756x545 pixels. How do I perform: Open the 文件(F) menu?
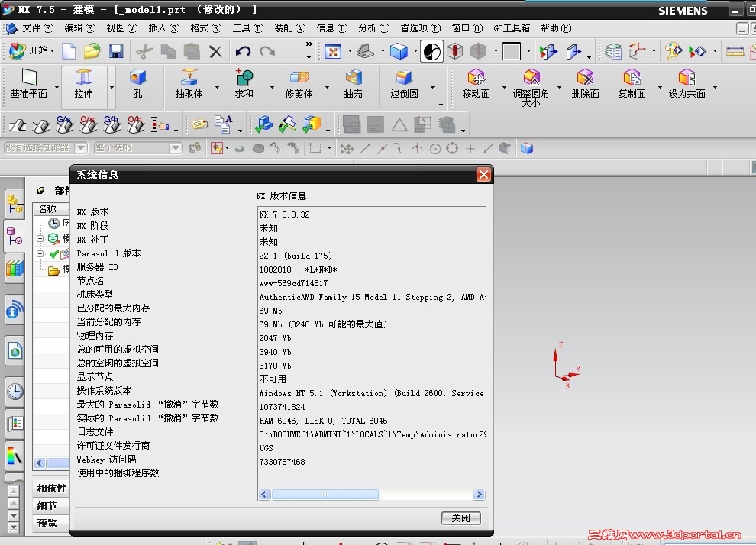click(37, 28)
